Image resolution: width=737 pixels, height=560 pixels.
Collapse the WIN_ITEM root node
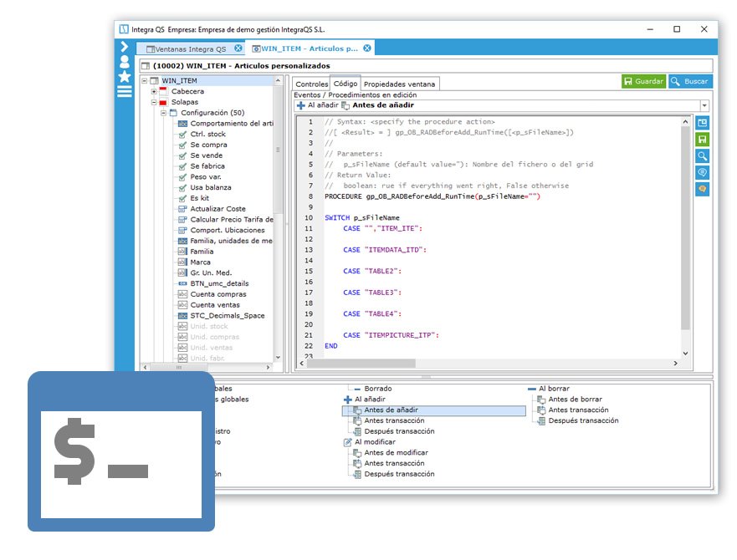click(145, 81)
